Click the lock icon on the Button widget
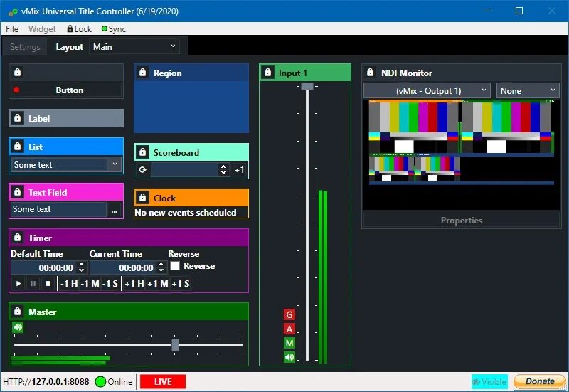The height and width of the screenshot is (392, 569). [x=17, y=73]
